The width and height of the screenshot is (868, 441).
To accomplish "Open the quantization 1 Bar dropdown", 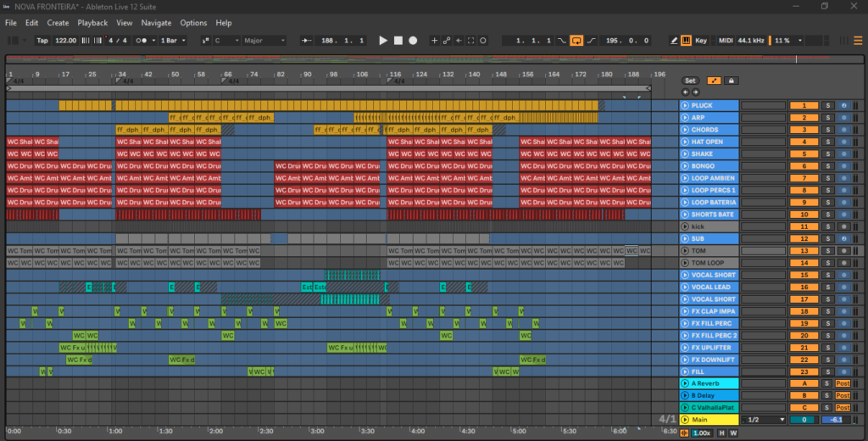I will point(174,40).
